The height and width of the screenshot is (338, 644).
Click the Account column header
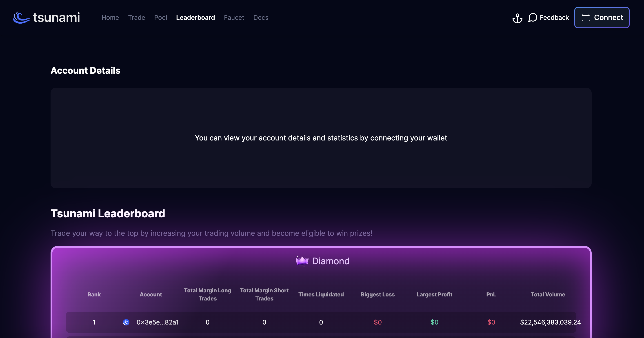151,294
